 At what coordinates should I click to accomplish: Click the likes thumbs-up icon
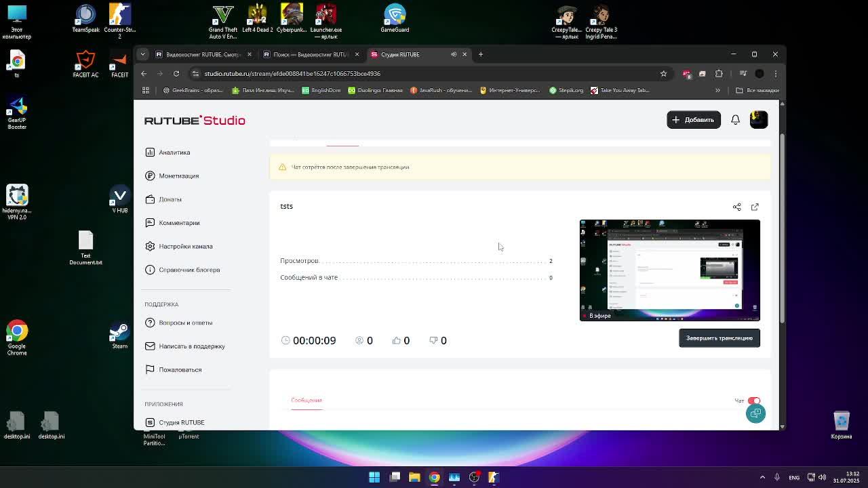(397, 340)
